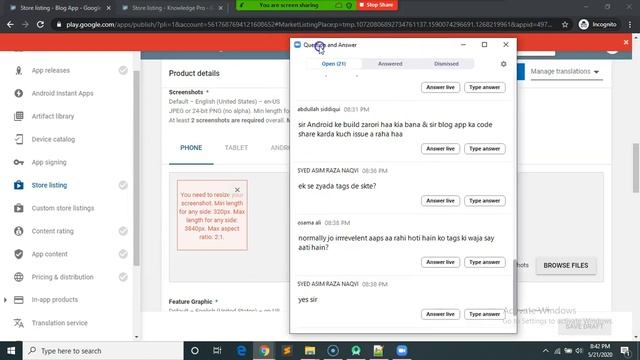Open Sublime Text from taskbar
640x360 pixels.
287,351
